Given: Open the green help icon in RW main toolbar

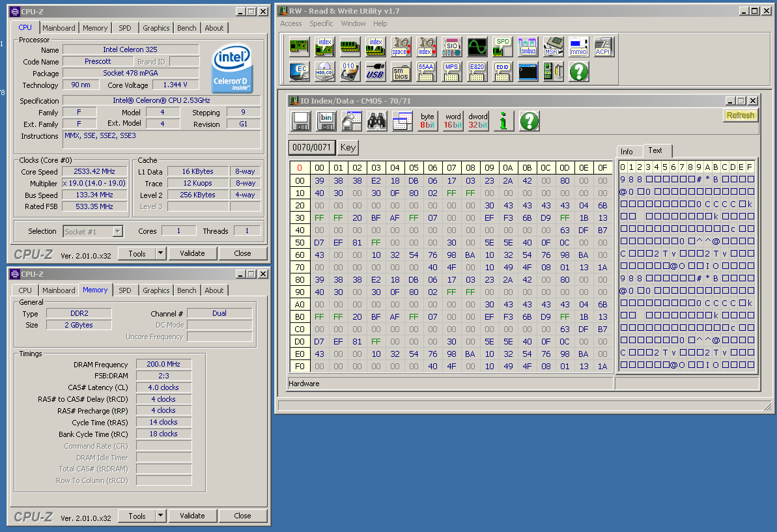Looking at the screenshot, I should (578, 72).
